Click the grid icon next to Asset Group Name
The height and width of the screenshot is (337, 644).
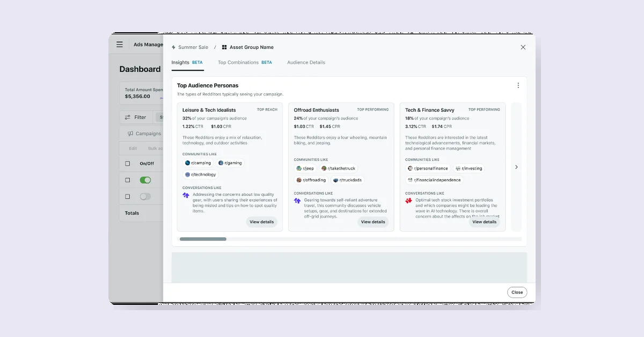[x=224, y=47]
